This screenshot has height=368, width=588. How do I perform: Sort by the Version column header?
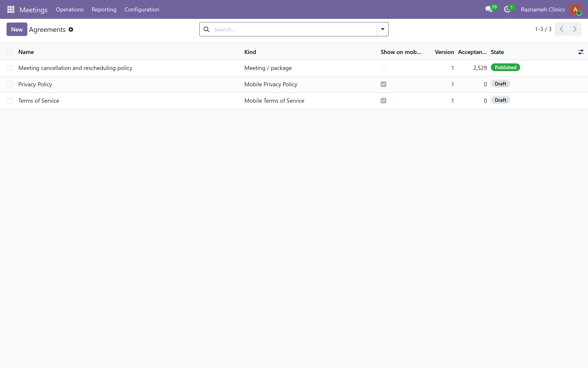444,52
